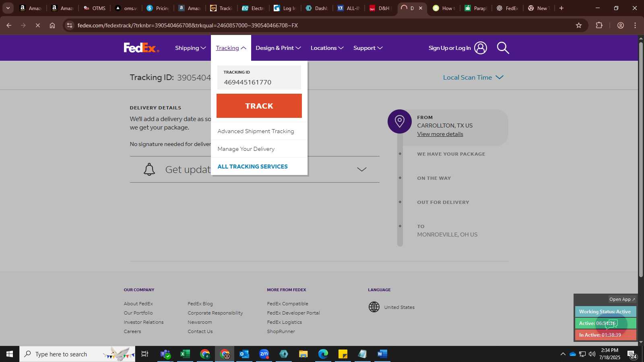Open Excel from the taskbar
Image resolution: width=644 pixels, height=362 pixels.
coord(185,354)
